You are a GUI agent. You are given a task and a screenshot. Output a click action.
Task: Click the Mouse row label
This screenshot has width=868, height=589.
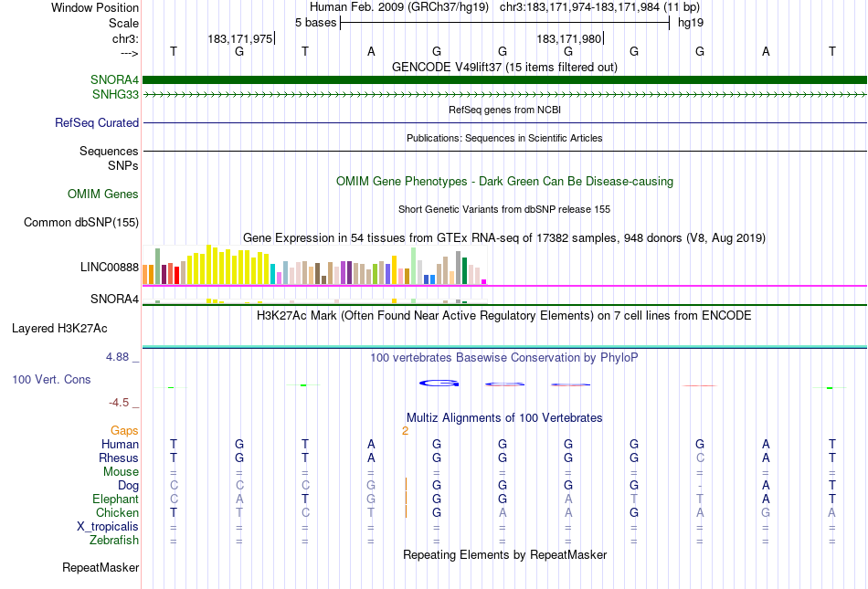point(122,472)
